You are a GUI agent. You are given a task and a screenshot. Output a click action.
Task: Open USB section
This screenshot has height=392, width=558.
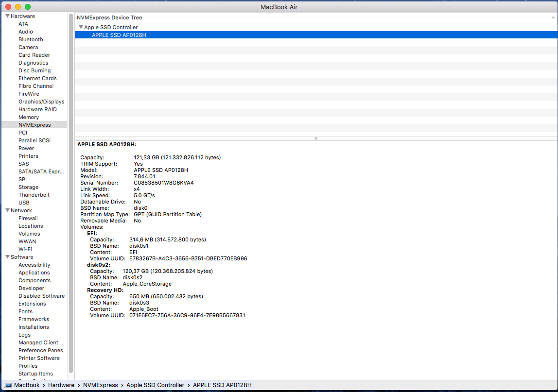click(x=24, y=203)
